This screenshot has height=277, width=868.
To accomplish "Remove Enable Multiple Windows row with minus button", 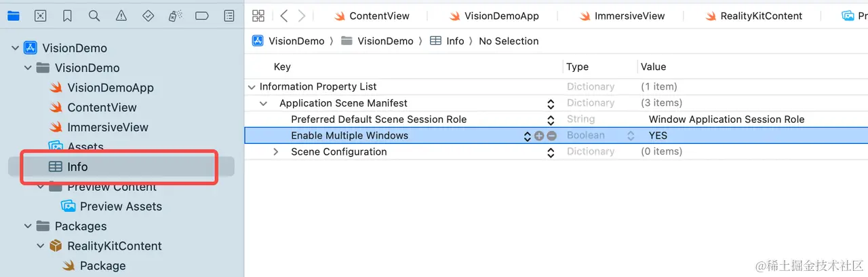I will [551, 136].
